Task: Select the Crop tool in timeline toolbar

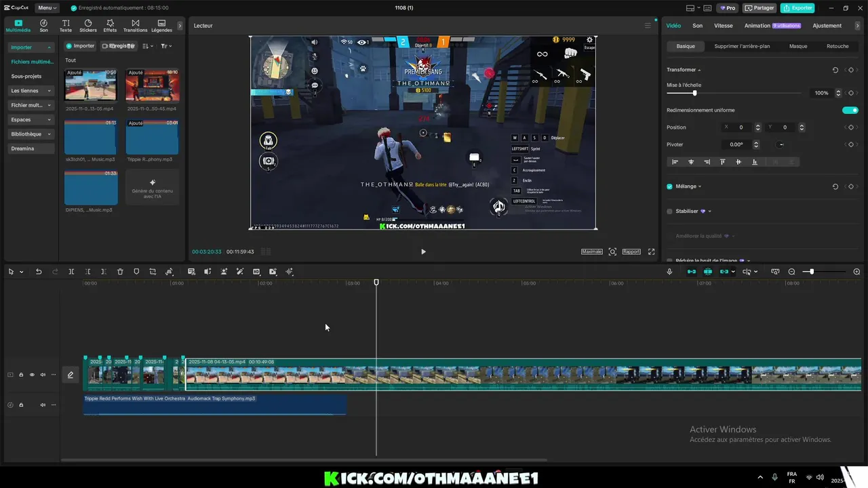Action: coord(153,272)
